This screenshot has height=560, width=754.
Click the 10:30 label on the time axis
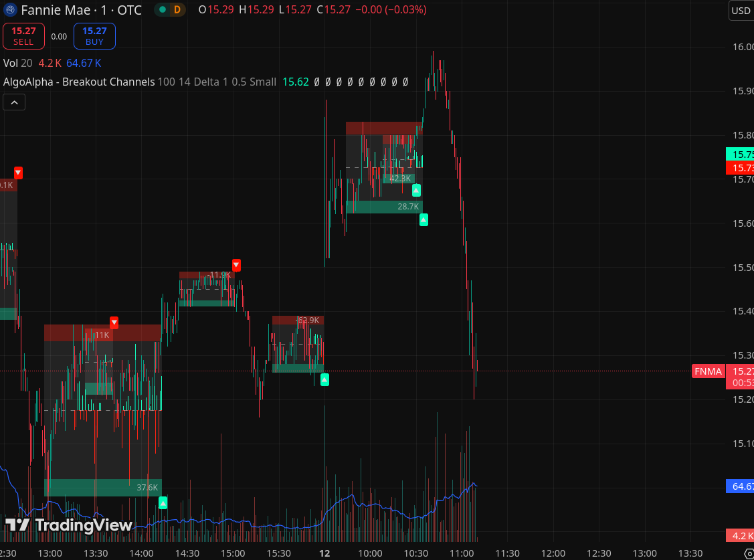(416, 553)
